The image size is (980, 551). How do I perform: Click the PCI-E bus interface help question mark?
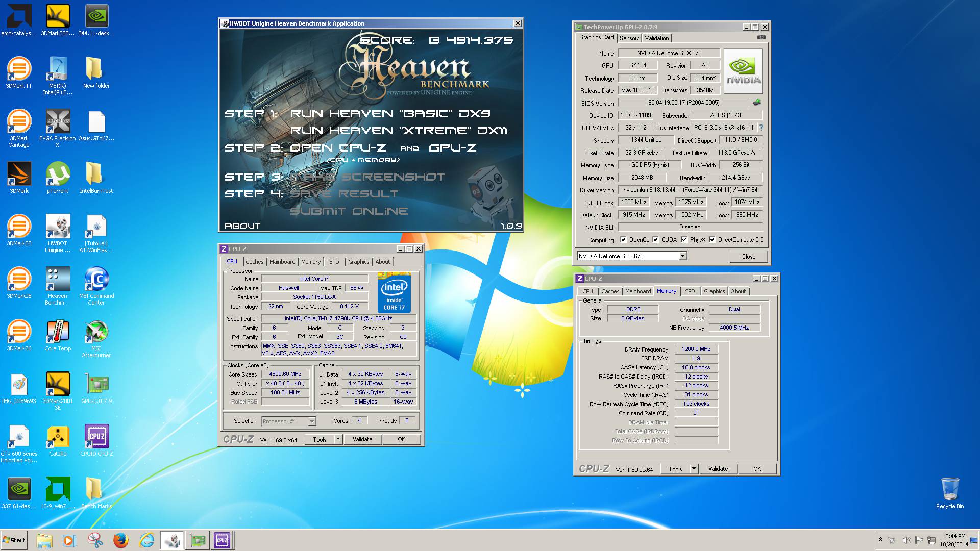(x=761, y=128)
